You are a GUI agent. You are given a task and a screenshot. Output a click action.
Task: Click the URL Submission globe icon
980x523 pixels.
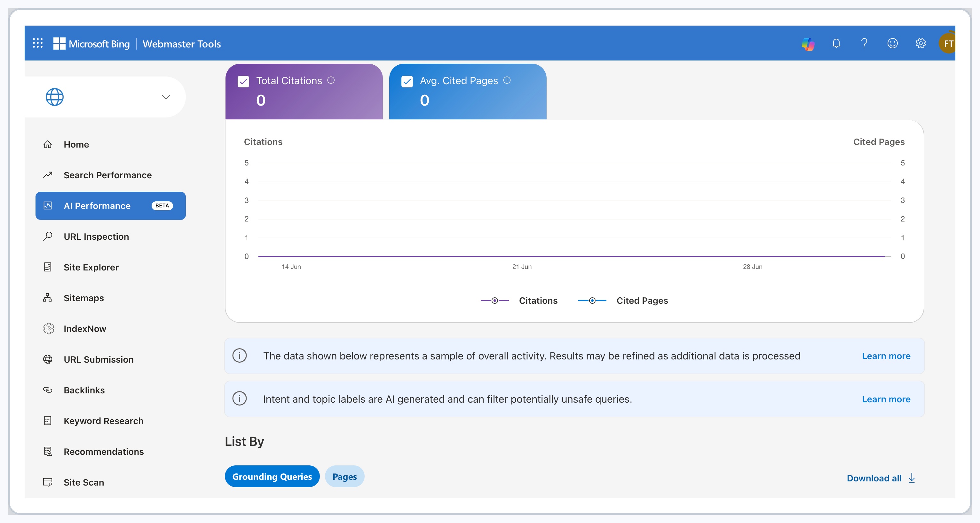point(48,359)
